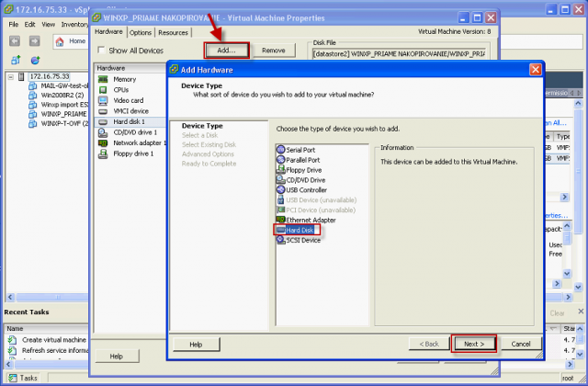Click the Video card hardware icon
588x386 pixels.
(x=103, y=100)
